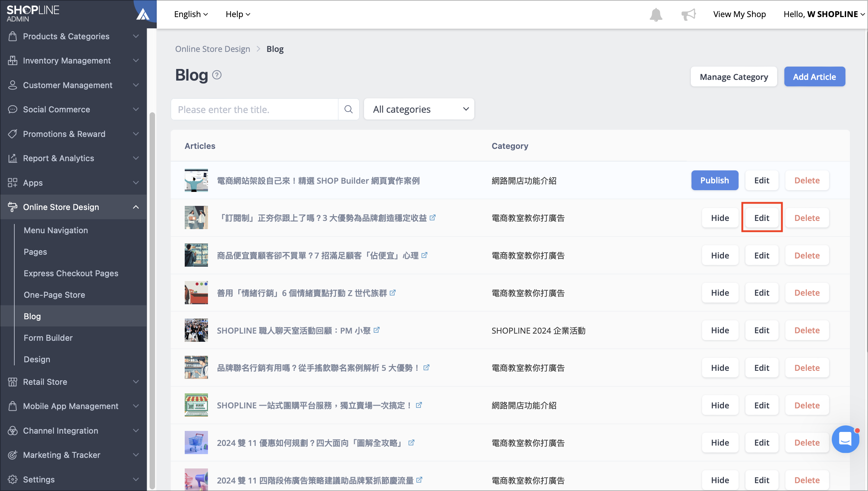This screenshot has width=868, height=491.
Task: Click the Retail Store storefront icon
Action: coord(13,382)
